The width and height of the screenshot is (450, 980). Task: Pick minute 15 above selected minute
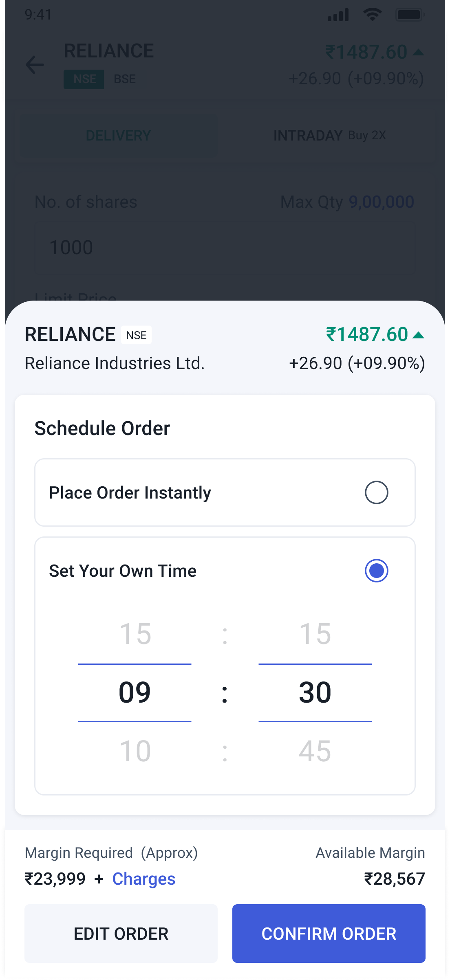[315, 634]
